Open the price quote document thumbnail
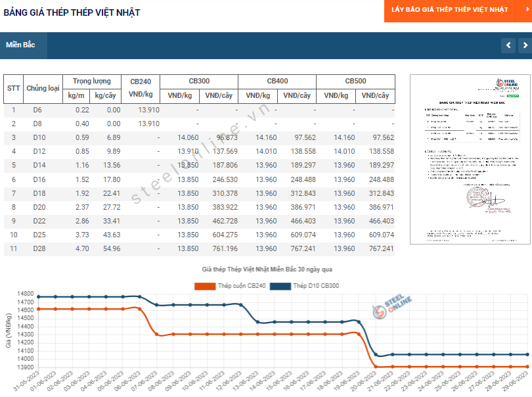Screen dimensions: 532x397 pyautogui.click(x=470, y=159)
